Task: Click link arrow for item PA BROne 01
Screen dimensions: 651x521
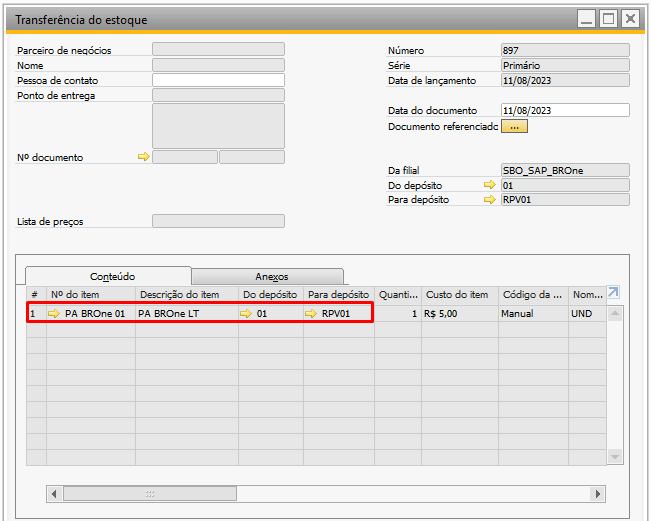Action: click(54, 313)
